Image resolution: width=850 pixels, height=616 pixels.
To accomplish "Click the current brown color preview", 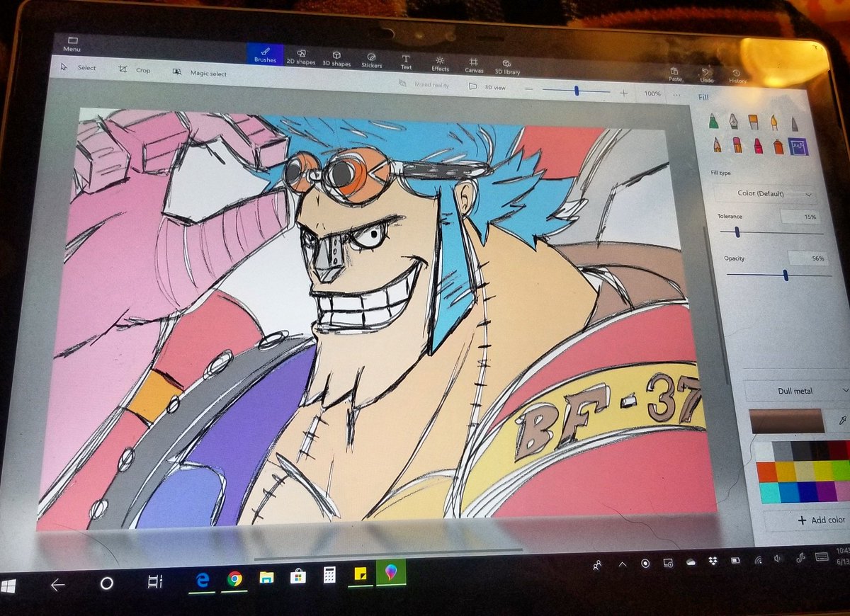I will (786, 421).
